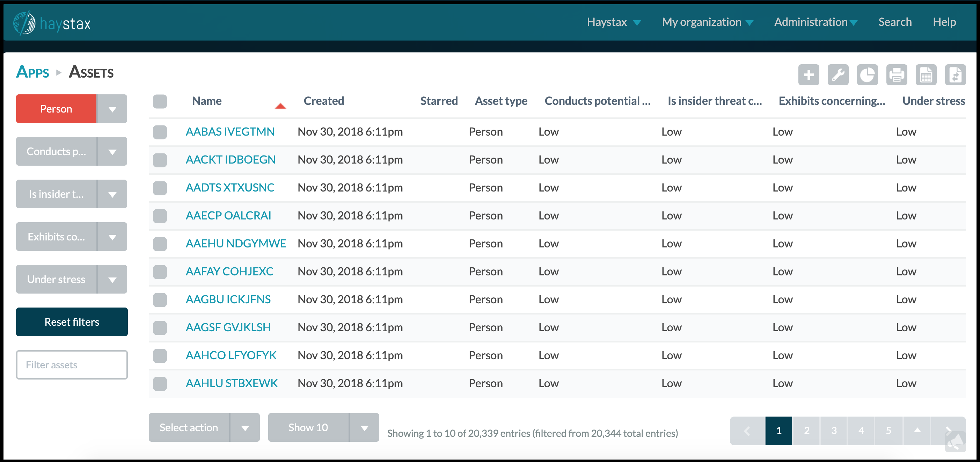The height and width of the screenshot is (462, 980).
Task: Sort by Conducts potential ... column header
Action: point(597,101)
